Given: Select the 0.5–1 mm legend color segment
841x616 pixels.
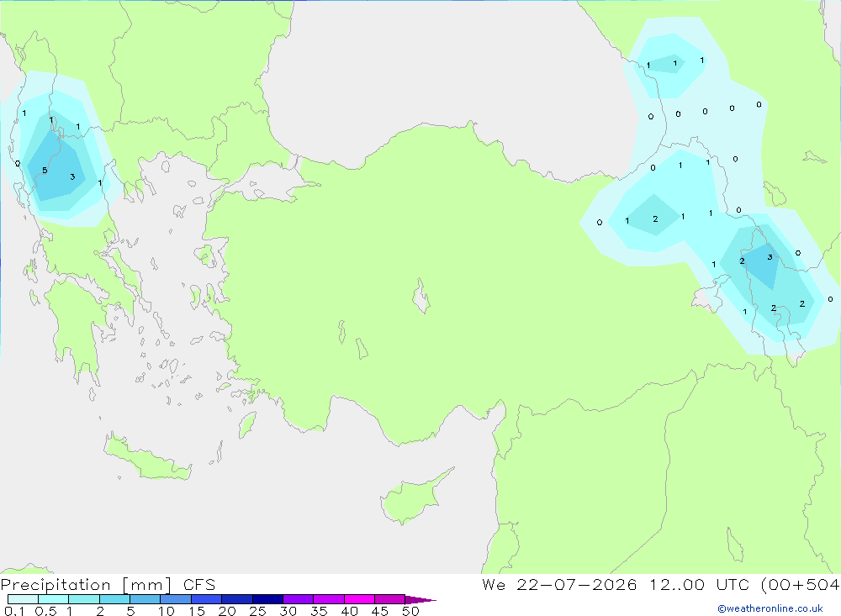Looking at the screenshot, I should (54, 599).
